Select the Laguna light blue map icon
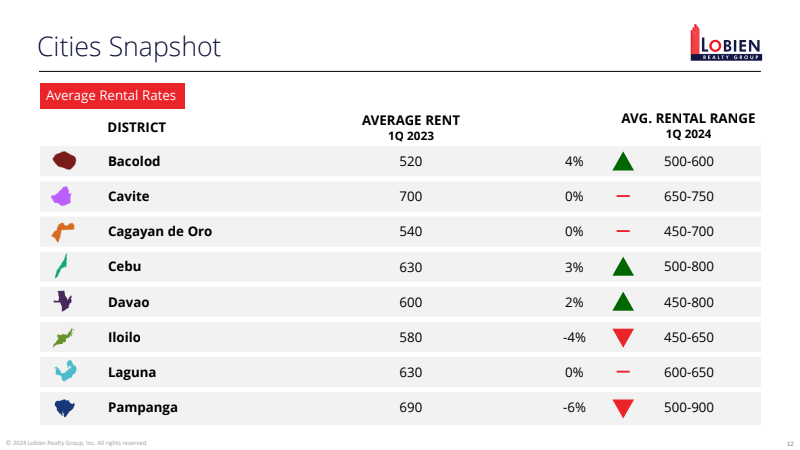 click(x=64, y=372)
